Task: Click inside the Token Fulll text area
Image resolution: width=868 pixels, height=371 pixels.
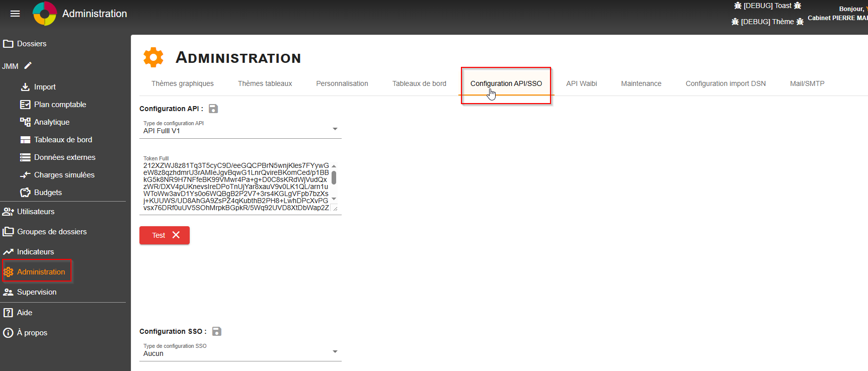Action: coord(235,187)
